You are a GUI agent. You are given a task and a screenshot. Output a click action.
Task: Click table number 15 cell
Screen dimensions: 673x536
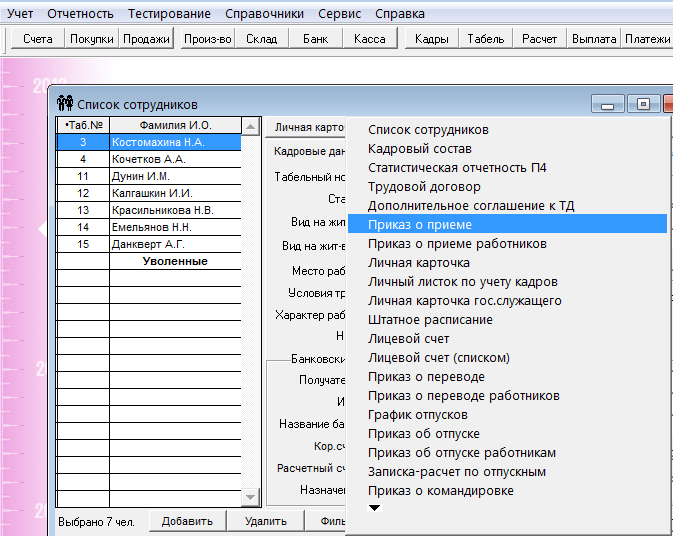83,244
